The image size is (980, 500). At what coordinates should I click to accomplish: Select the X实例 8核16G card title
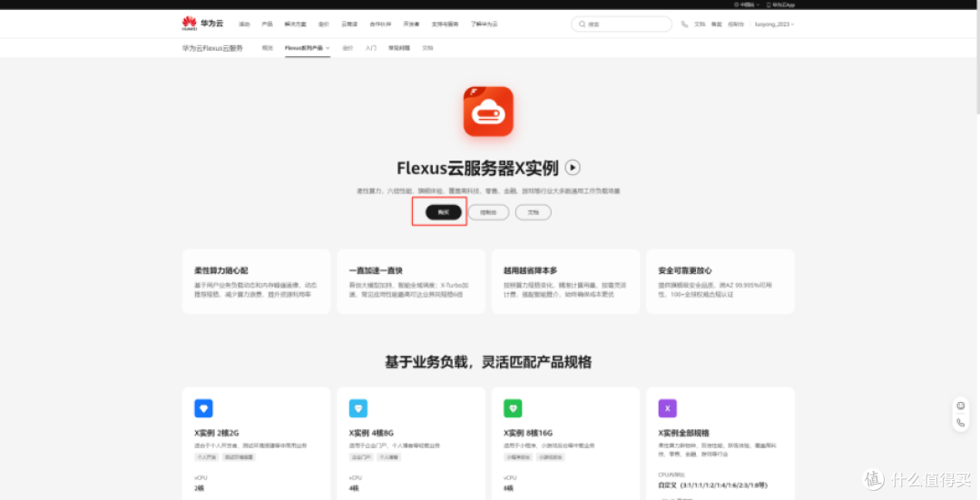528,433
